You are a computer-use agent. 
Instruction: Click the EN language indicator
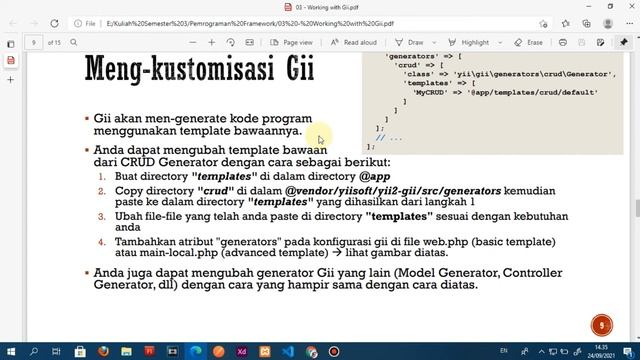click(x=504, y=351)
